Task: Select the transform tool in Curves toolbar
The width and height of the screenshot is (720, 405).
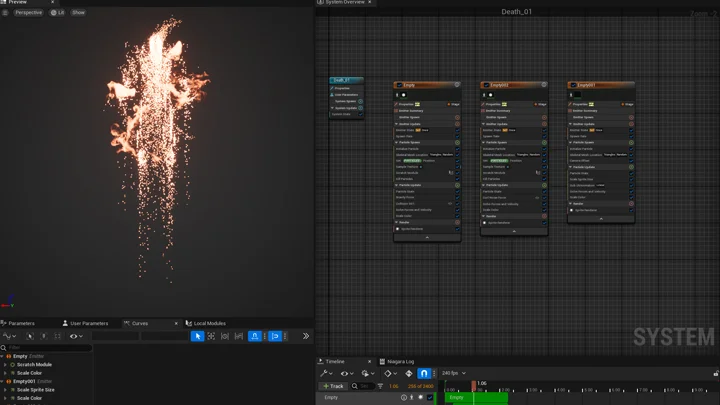Action: click(x=211, y=336)
